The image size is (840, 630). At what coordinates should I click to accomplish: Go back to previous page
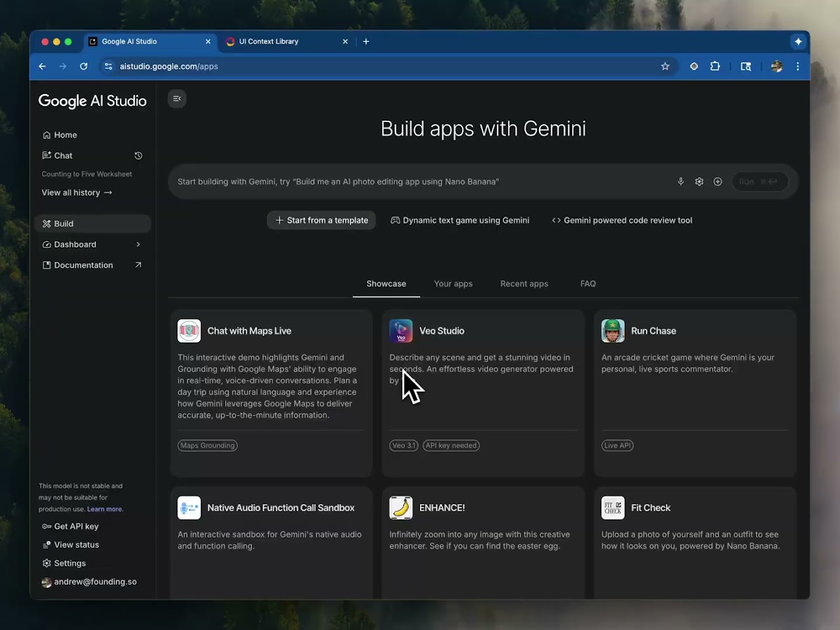point(42,66)
